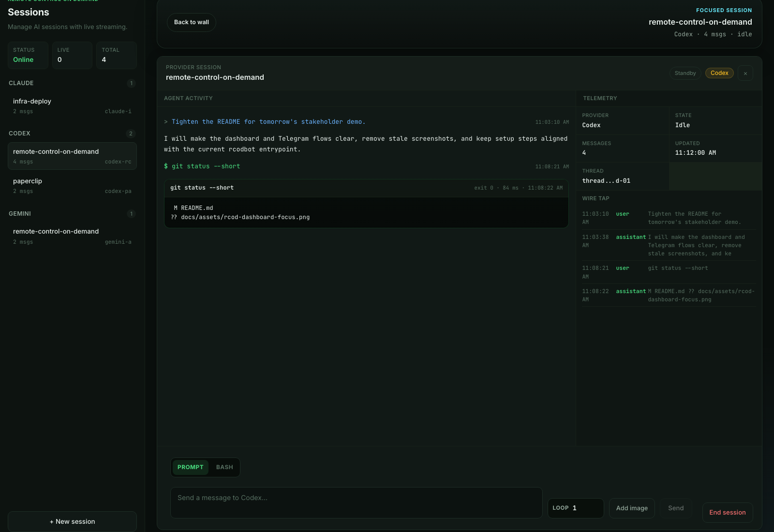Click the AGENT ACTIVITY heading

[188, 98]
